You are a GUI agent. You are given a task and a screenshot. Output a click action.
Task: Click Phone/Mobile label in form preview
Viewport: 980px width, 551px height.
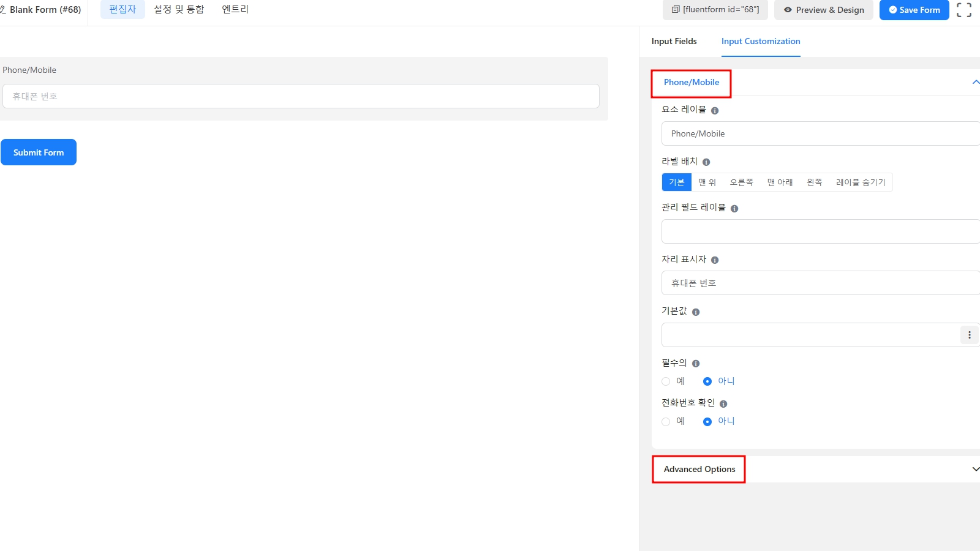(x=29, y=70)
